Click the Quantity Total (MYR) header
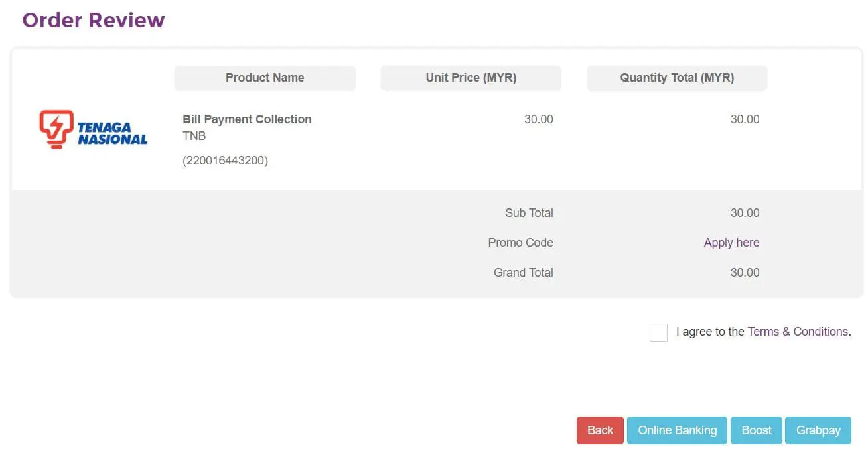The width and height of the screenshot is (868, 459). (676, 78)
